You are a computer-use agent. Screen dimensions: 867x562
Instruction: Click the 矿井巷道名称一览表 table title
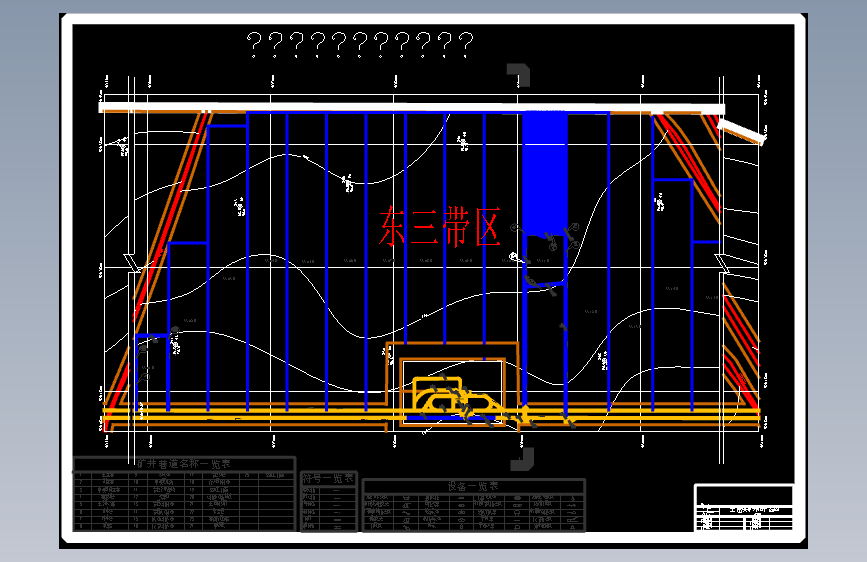[184, 464]
